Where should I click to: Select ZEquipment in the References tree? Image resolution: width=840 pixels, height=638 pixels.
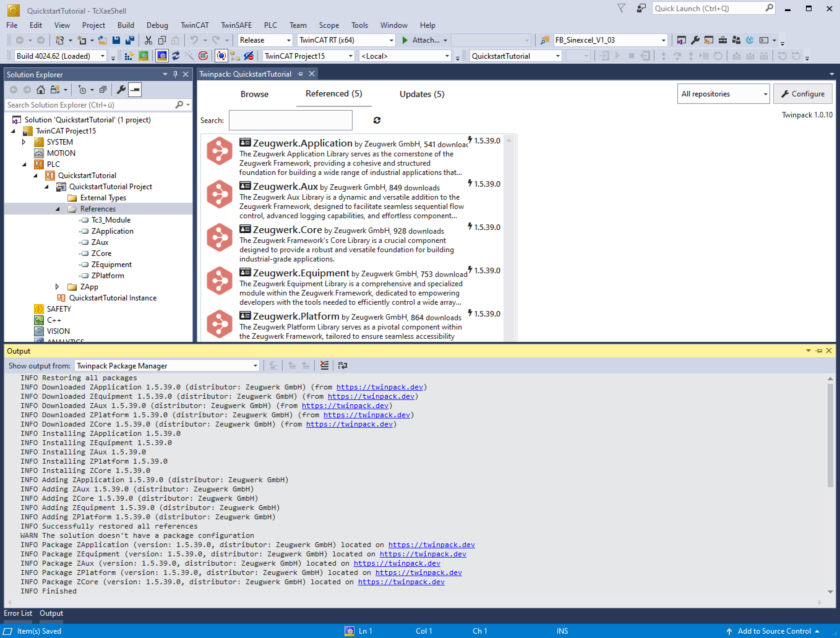(x=111, y=264)
